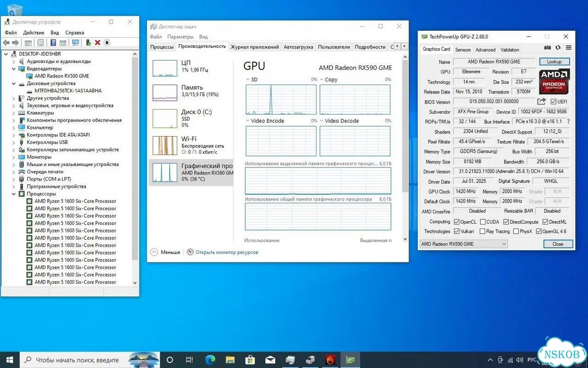This screenshot has height=368, width=588.
Task: Open the Windows Start button
Action: (x=9, y=360)
